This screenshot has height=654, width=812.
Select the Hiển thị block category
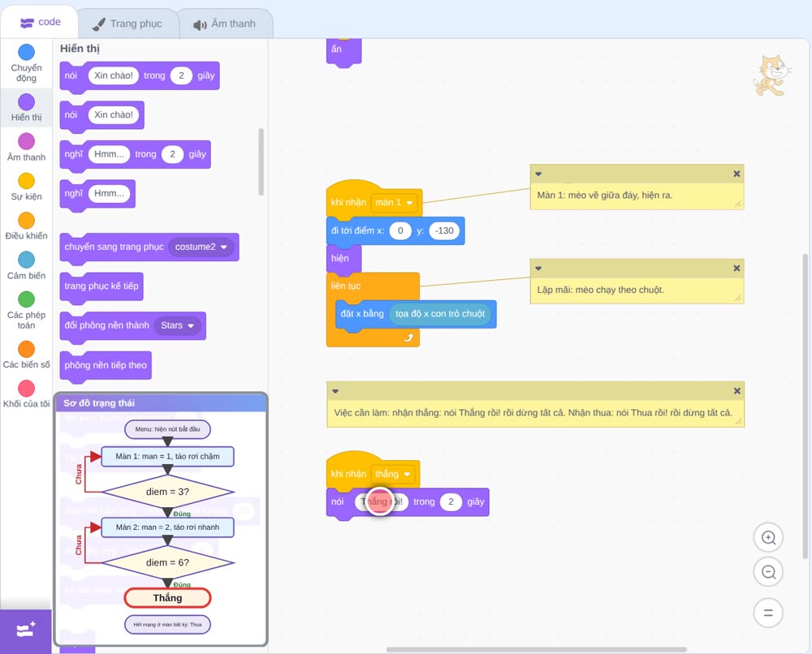click(x=27, y=108)
